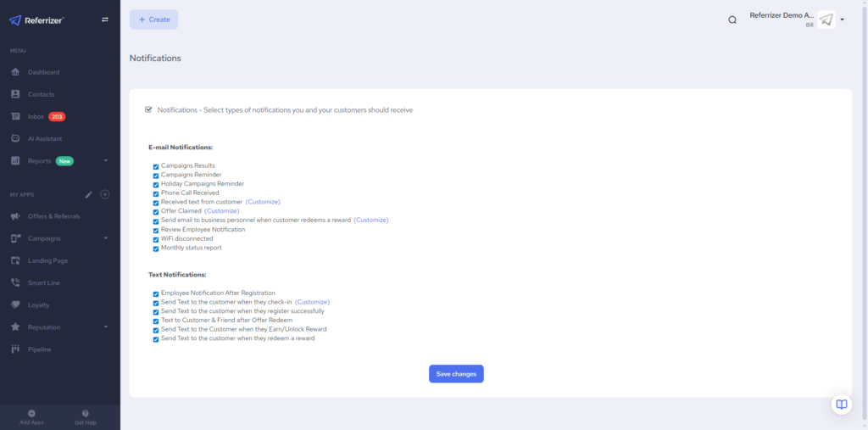
Task: Open AI Assistant from the sidebar
Action: point(44,138)
